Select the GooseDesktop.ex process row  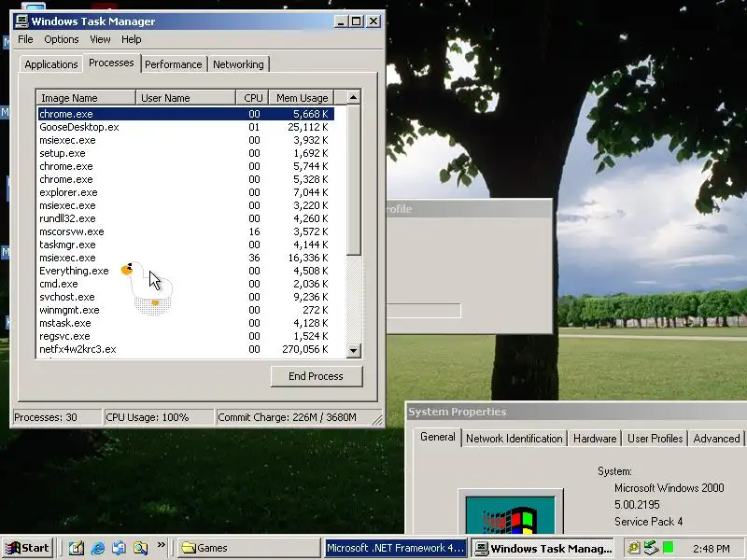(186, 127)
